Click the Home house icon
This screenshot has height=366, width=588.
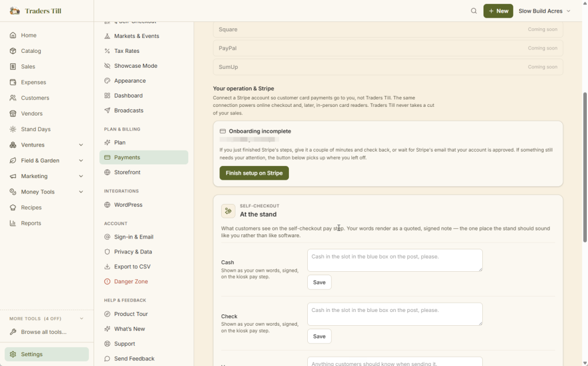point(13,35)
